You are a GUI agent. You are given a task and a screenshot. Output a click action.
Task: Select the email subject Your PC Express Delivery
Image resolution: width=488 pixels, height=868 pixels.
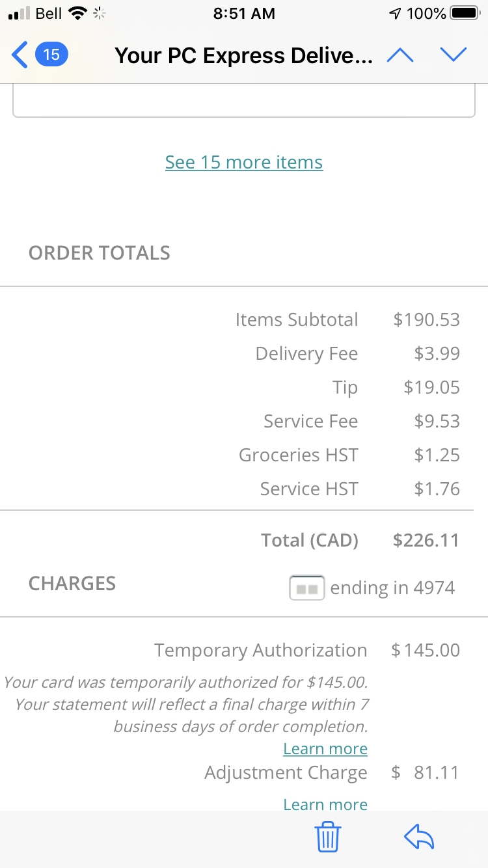(x=244, y=55)
